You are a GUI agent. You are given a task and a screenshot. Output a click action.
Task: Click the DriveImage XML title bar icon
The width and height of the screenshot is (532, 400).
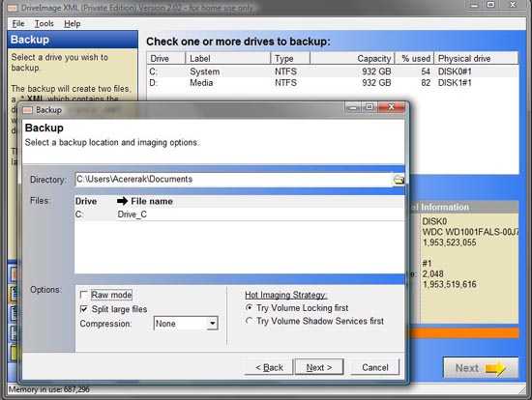coord(13,8)
